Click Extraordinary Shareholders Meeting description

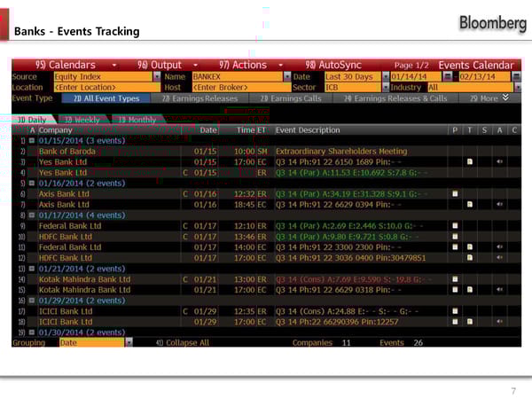(x=341, y=152)
